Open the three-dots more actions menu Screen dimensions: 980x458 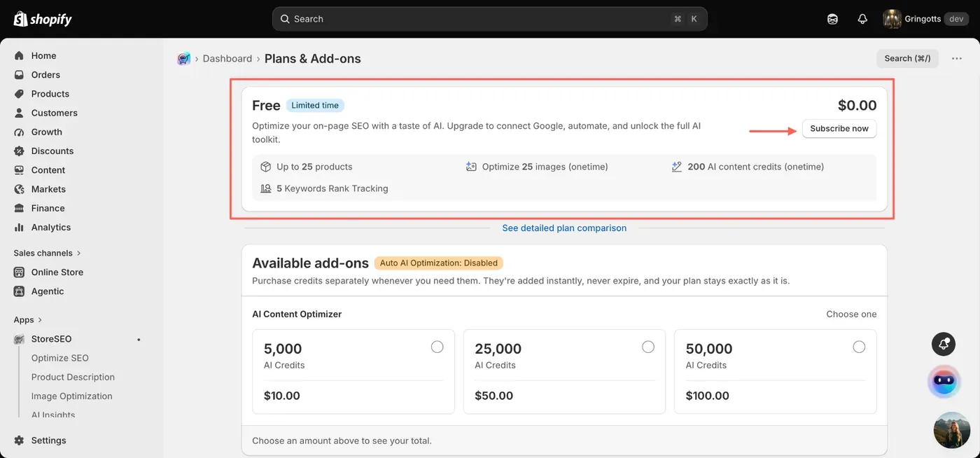[x=957, y=59]
